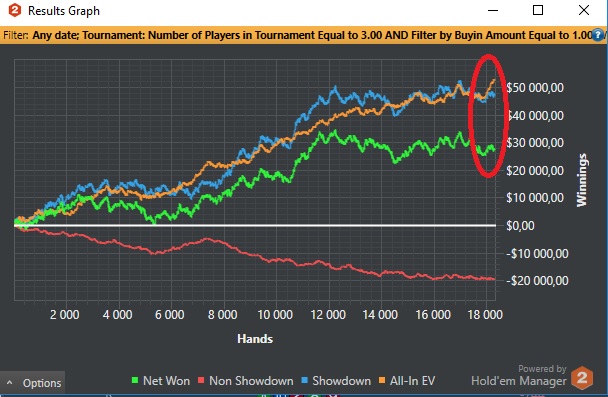Screen dimensions: 608x397
Task: Click the $30 000,00 axis label
Action: click(x=535, y=143)
